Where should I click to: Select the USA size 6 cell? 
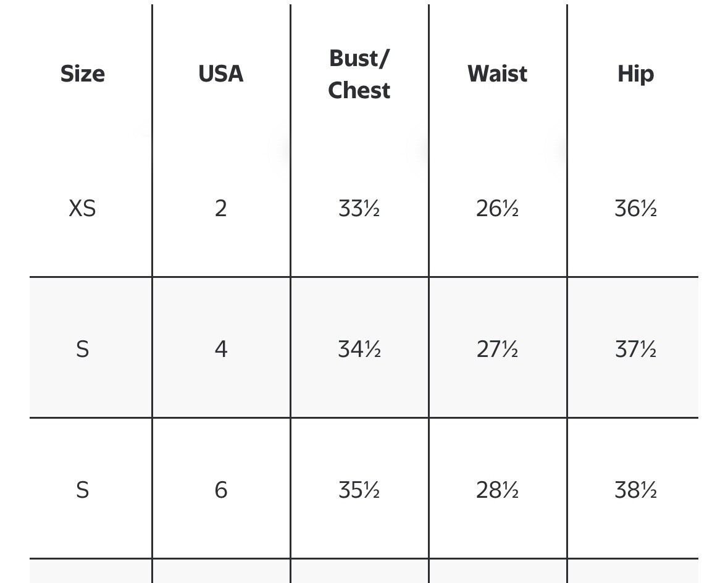point(221,490)
